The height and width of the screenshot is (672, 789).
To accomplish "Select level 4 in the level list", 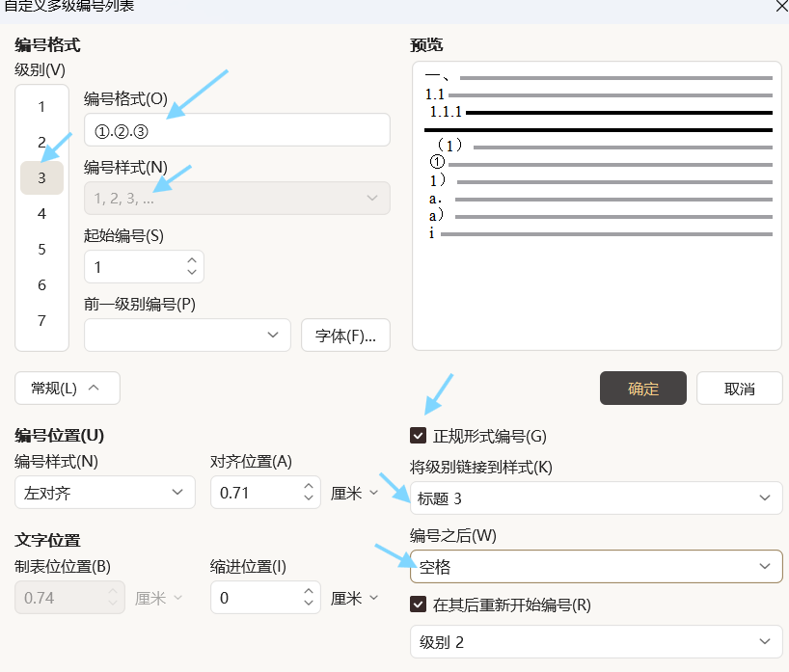I will [x=41, y=214].
